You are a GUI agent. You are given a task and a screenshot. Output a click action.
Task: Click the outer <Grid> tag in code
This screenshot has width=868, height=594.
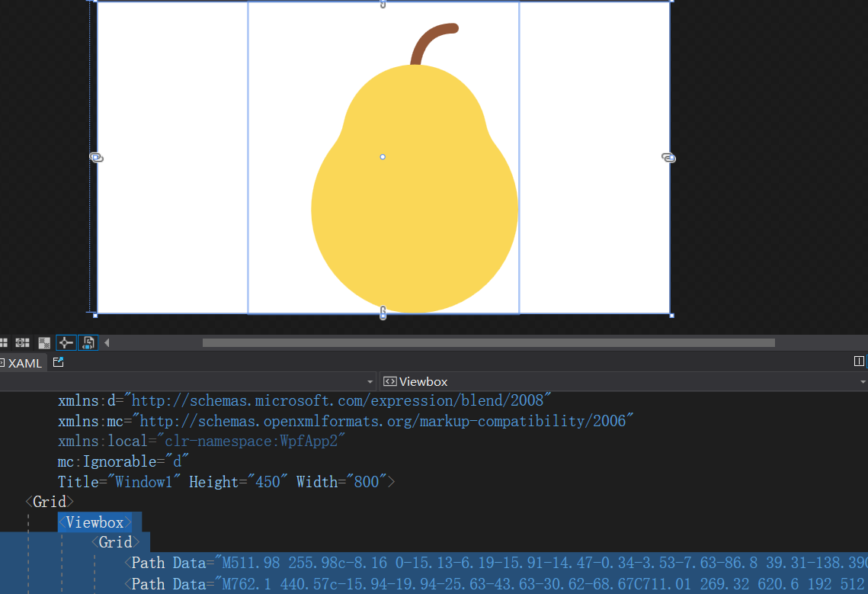50,502
